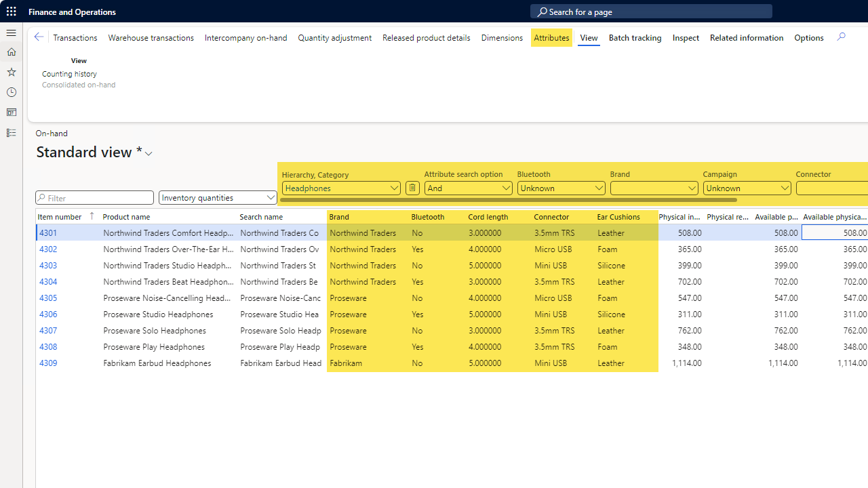This screenshot has height=488, width=868.
Task: Click Counting history button
Action: (x=69, y=74)
